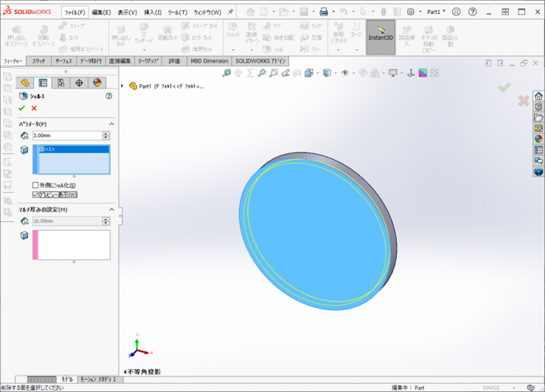Confirm the shell with the green checkmark
Image resolution: width=545 pixels, height=392 pixels.
point(21,108)
